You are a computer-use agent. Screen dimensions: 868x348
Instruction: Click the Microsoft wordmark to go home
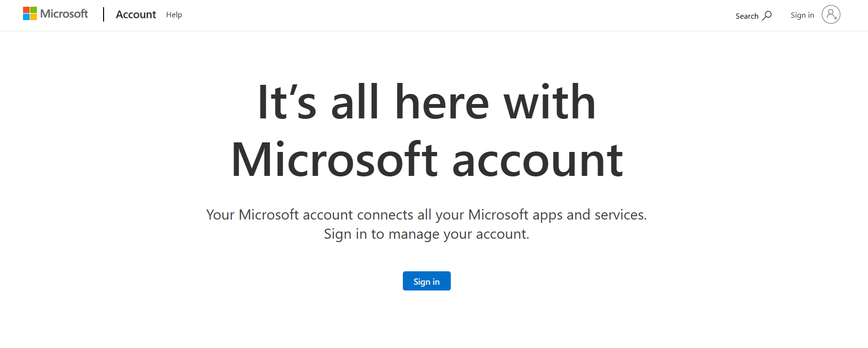click(x=63, y=13)
